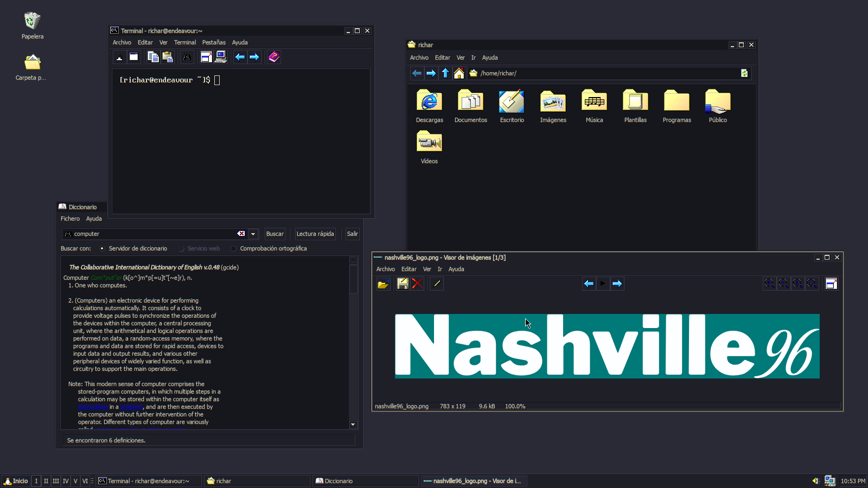This screenshot has height=488, width=868.
Task: Go up to parent folder in file manager
Action: point(445,73)
